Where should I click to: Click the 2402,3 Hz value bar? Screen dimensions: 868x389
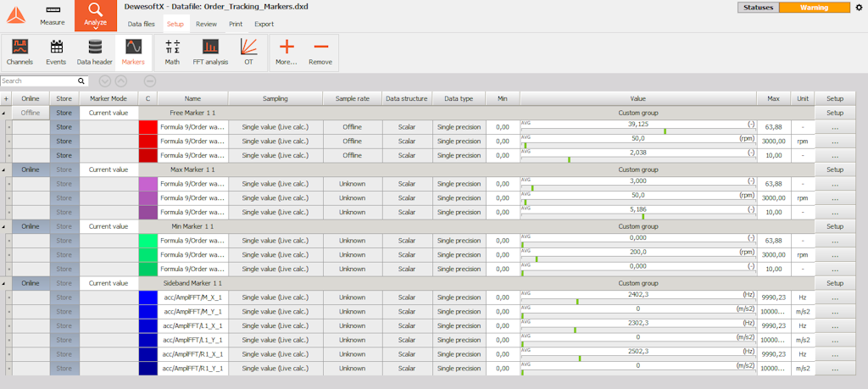point(638,297)
